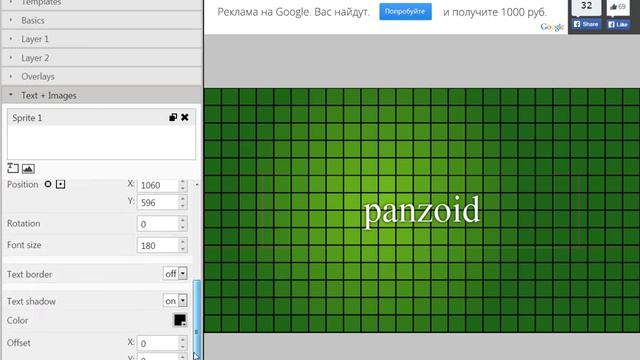Decrease Position Y with the down stepper
The height and width of the screenshot is (360, 640).
click(183, 206)
